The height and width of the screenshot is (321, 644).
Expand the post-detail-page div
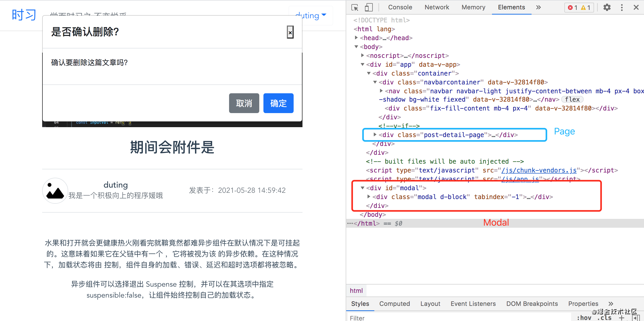pyautogui.click(x=375, y=135)
